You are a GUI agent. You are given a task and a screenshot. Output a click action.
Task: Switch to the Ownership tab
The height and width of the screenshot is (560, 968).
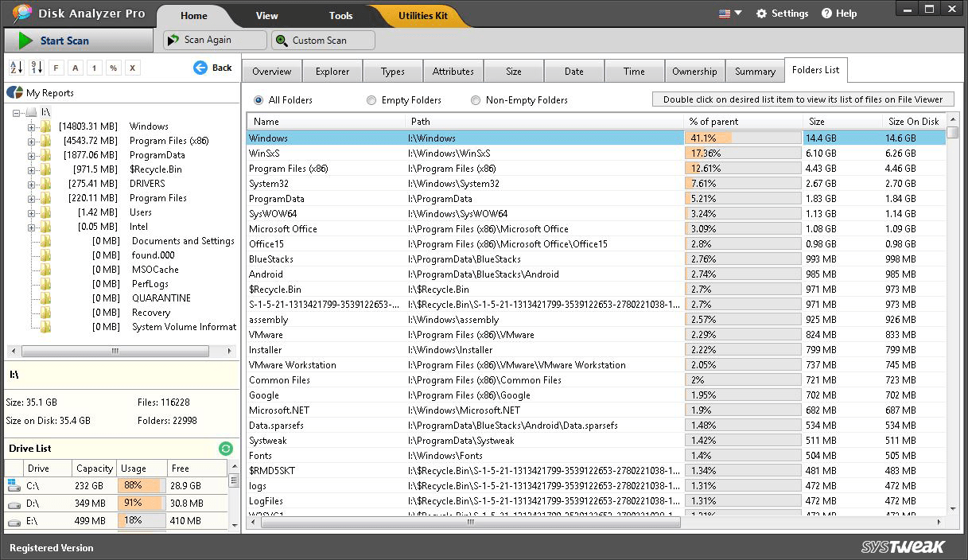pyautogui.click(x=694, y=72)
